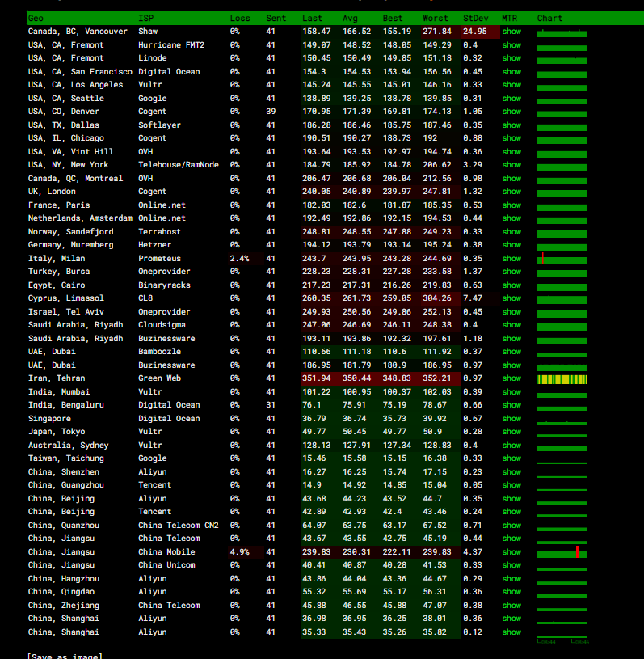Viewport: 644px width, 659px height.
Task: Open show for India, Mumbai Vultr
Action: pos(511,392)
